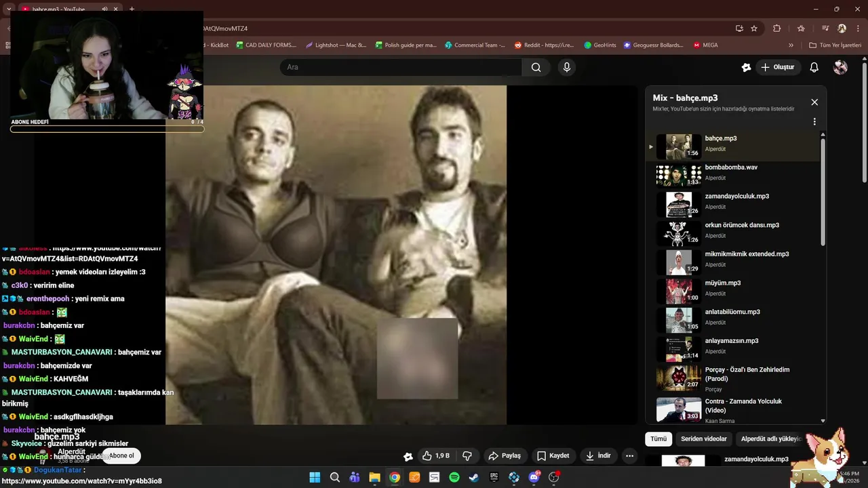This screenshot has height=488, width=868.
Task: Click the İndir download button
Action: pos(599,455)
